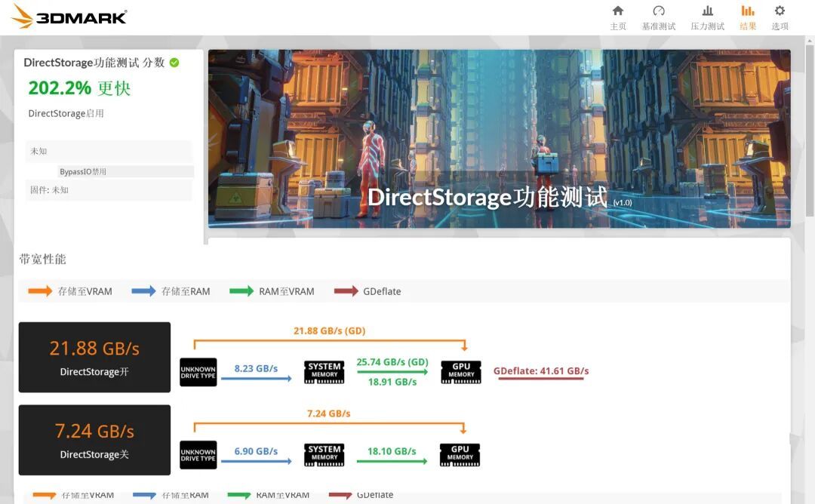The image size is (815, 504).
Task: Toggle the red GDeflate legend item
Action: click(368, 291)
